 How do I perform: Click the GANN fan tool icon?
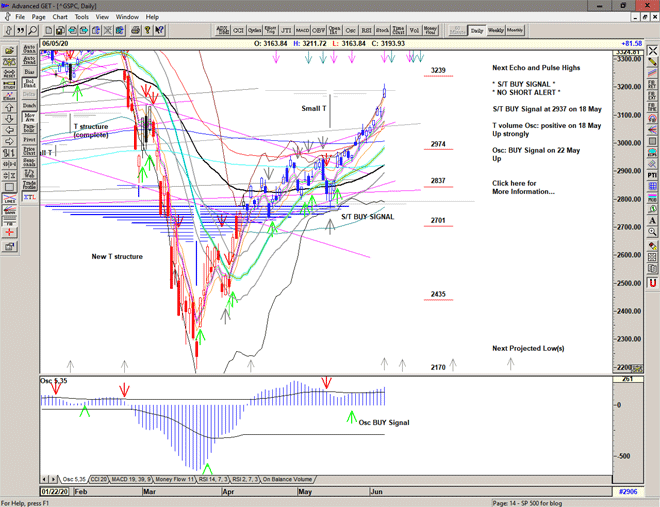pos(9,210)
